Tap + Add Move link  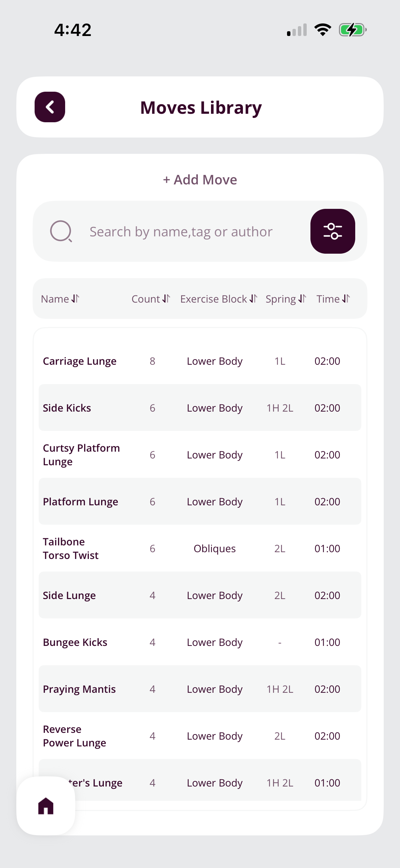200,180
